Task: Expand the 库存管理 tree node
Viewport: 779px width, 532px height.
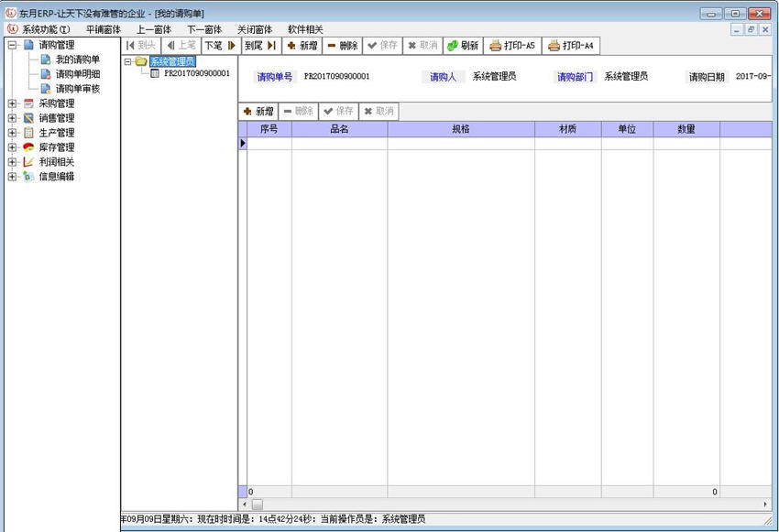Action: [13, 147]
